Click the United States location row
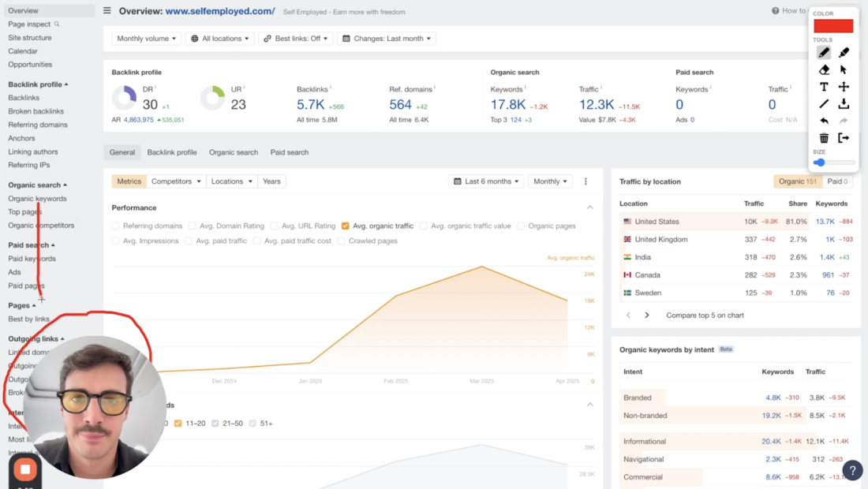The height and width of the screenshot is (489, 868). (737, 222)
